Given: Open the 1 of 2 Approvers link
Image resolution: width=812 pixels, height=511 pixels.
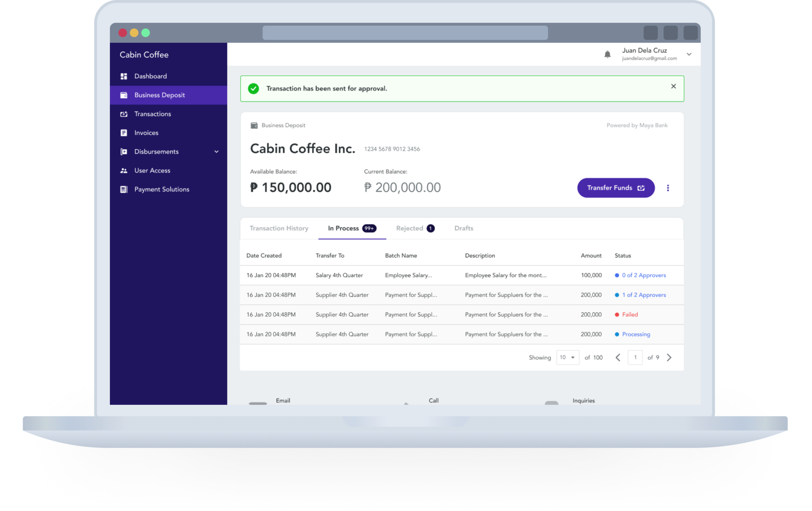Looking at the screenshot, I should coord(643,295).
